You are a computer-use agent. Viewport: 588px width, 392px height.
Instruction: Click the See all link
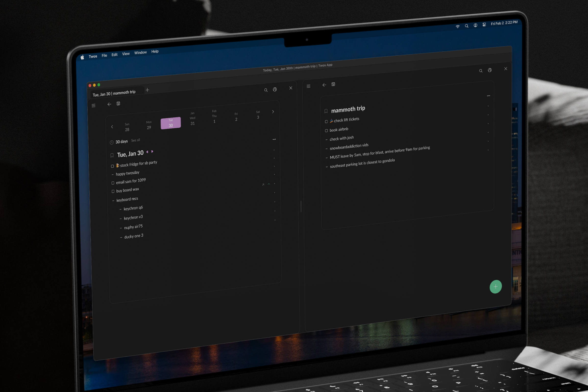pyautogui.click(x=135, y=140)
